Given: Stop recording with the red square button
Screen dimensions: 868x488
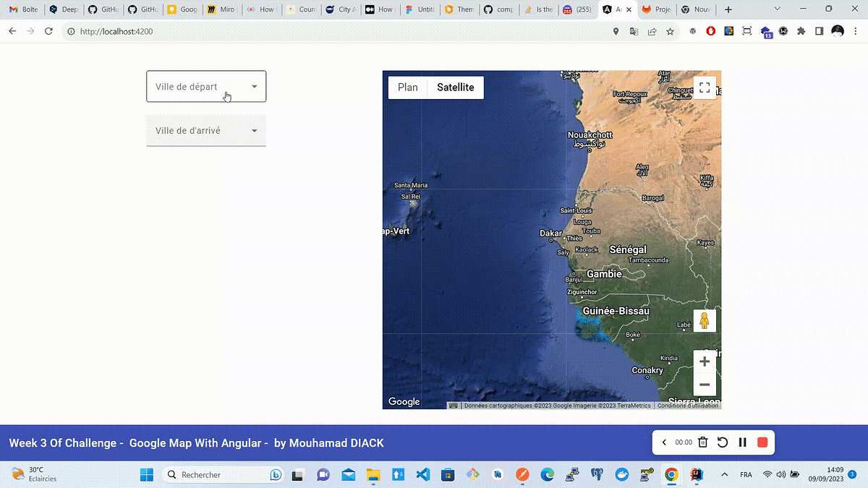Looking at the screenshot, I should pos(762,442).
